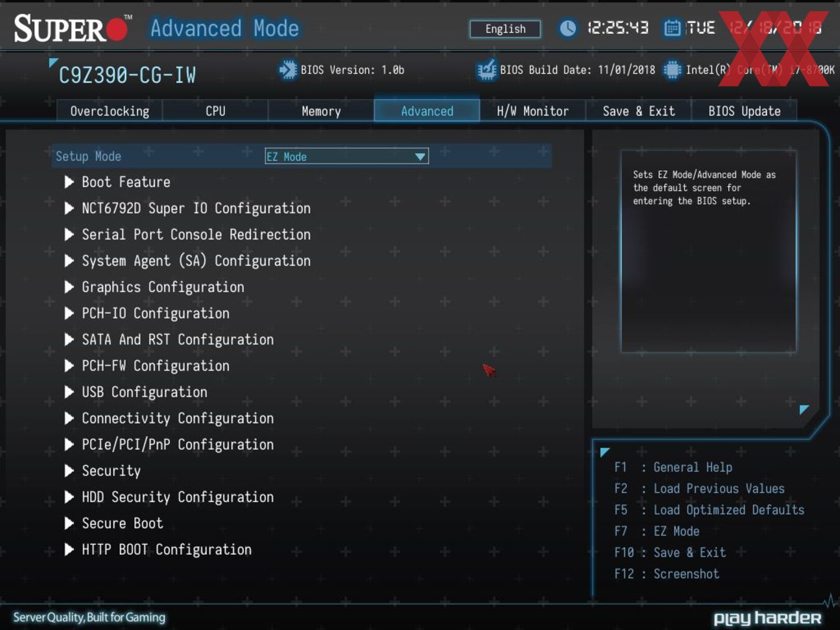Click the Supermicro red dot logo

coord(117,28)
